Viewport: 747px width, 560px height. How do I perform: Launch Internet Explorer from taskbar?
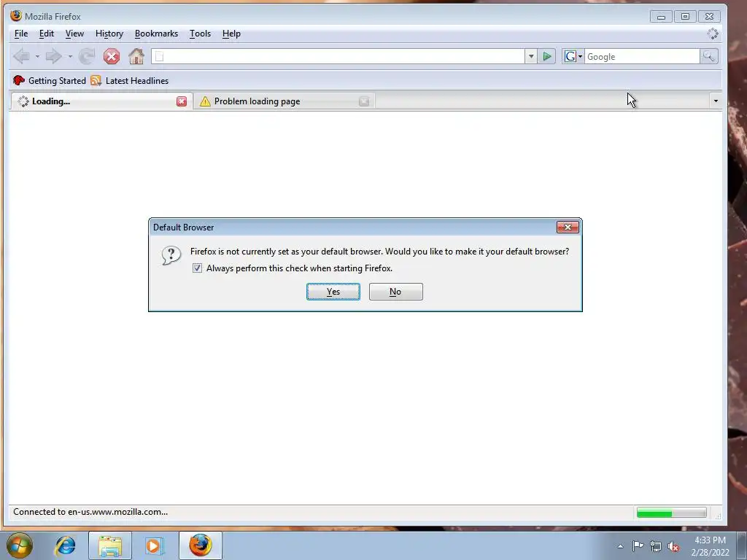pyautogui.click(x=65, y=545)
